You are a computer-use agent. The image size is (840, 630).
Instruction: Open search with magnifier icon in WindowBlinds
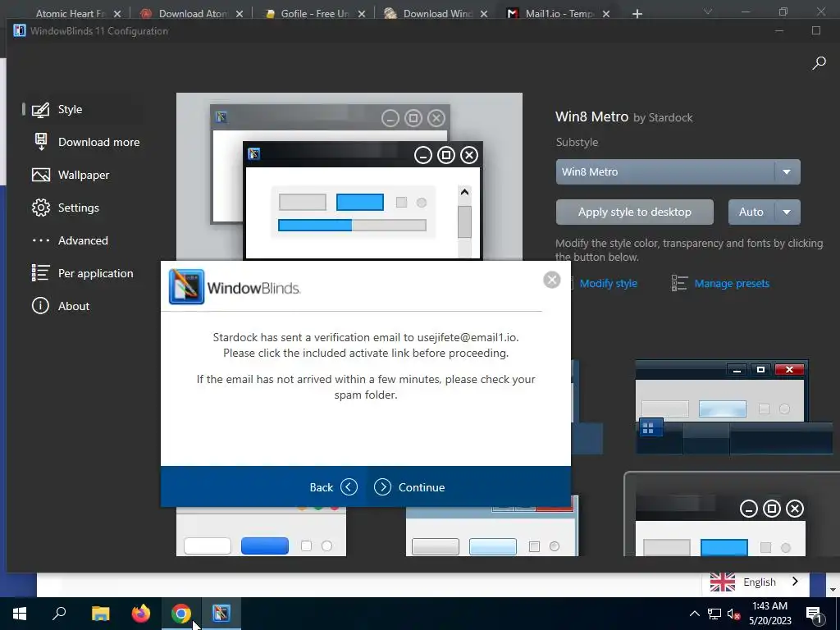(x=819, y=63)
